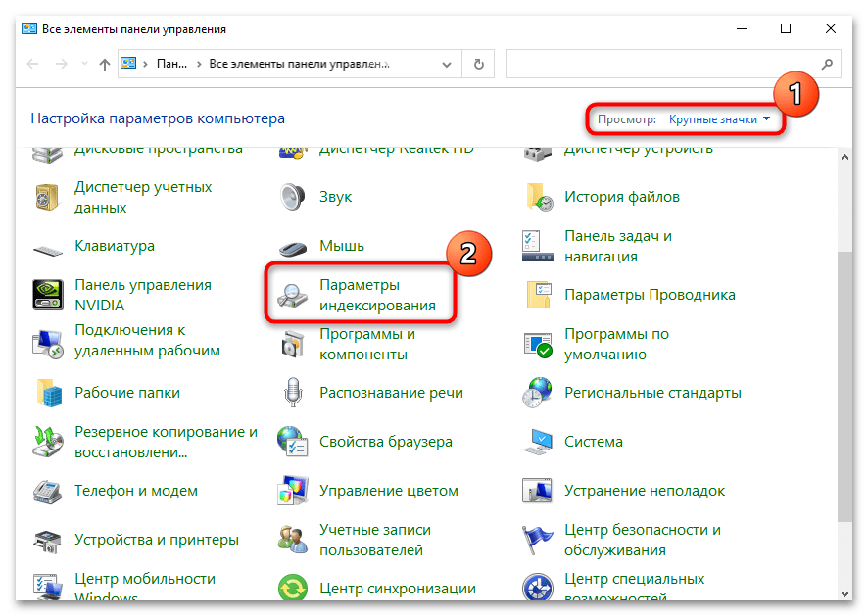Click the refresh button in address bar
This screenshot has height=616, width=868.
pos(478,65)
